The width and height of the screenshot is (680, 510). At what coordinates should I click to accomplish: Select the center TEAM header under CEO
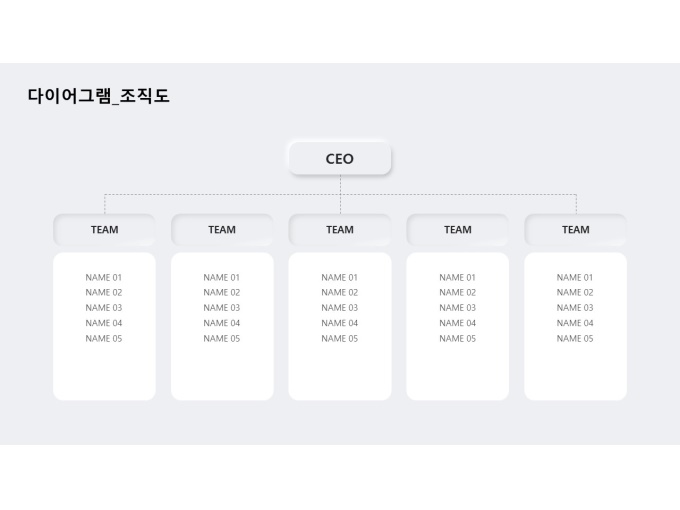pos(340,229)
